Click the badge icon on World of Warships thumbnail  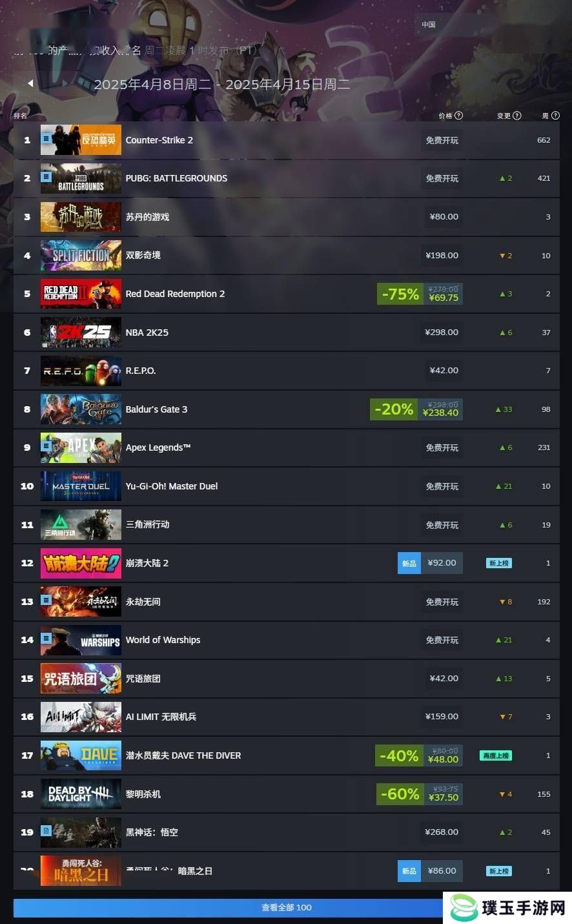46,638
